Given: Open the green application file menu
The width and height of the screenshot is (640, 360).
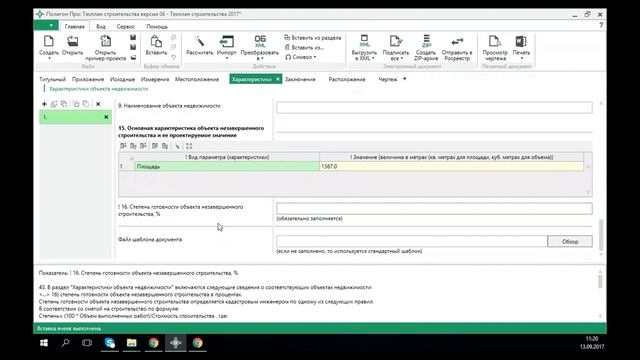Looking at the screenshot, I should point(46,26).
